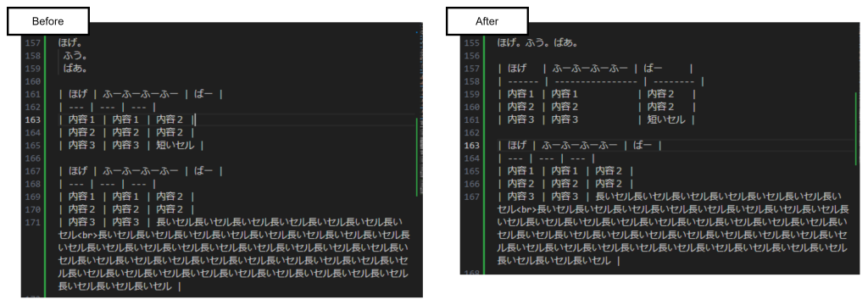868x305 pixels.
Task: Click the "ばあ。" text on Before line 159
Action: [75, 69]
